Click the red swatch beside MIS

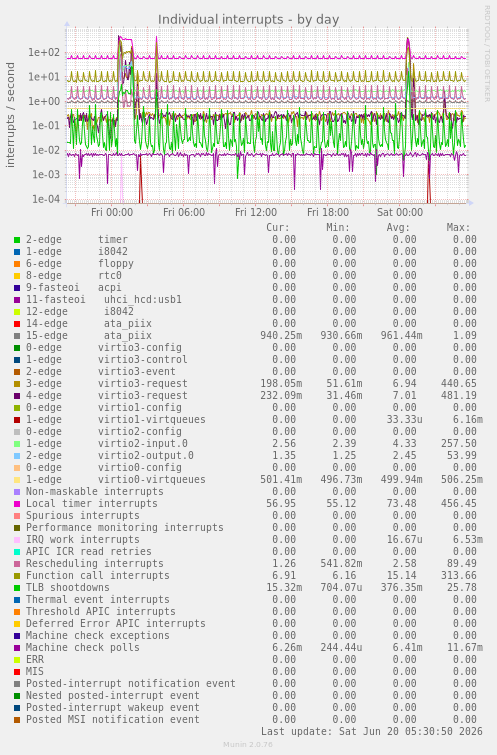[17, 672]
